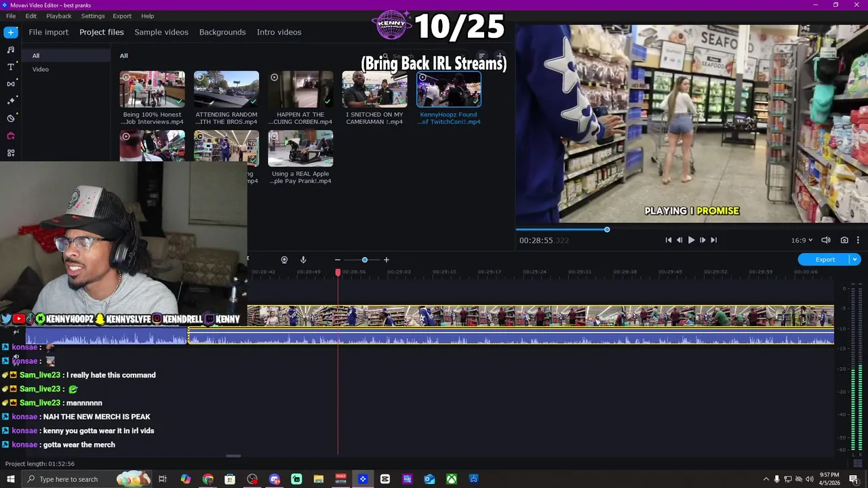Select Using a REAL Apple Pay Prank.mp4 thumbnail
This screenshot has height=488, width=868.
pyautogui.click(x=300, y=148)
